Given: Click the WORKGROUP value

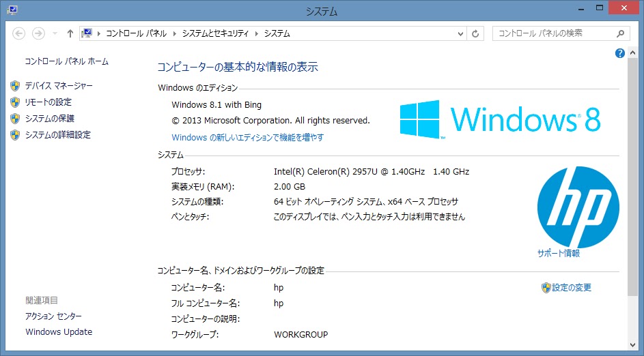Looking at the screenshot, I should (301, 335).
